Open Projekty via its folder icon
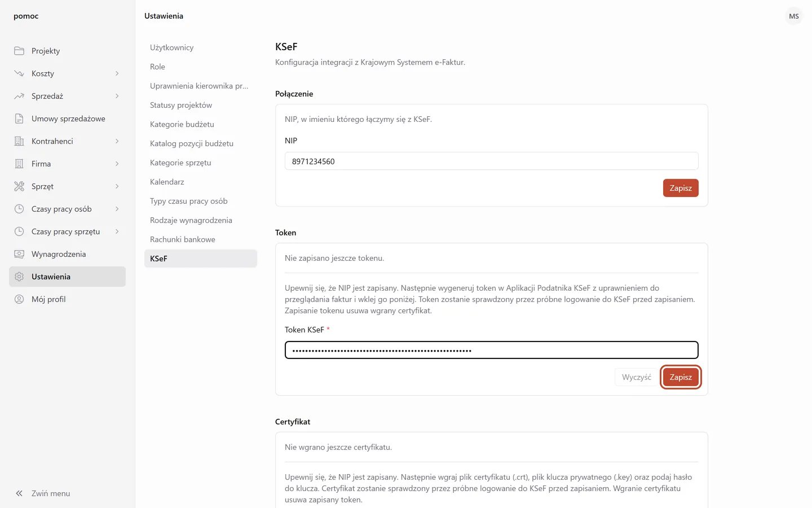 (19, 51)
